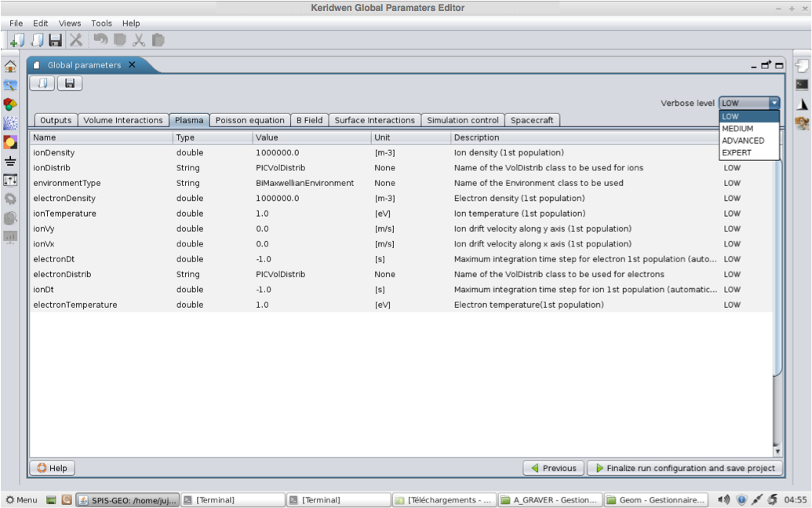This screenshot has height=508, width=812.
Task: Select EXPERT in the verbose level list
Action: pos(736,153)
